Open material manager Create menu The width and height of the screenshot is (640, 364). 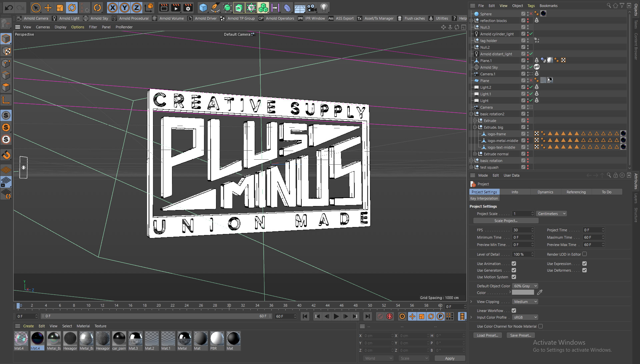coord(28,326)
